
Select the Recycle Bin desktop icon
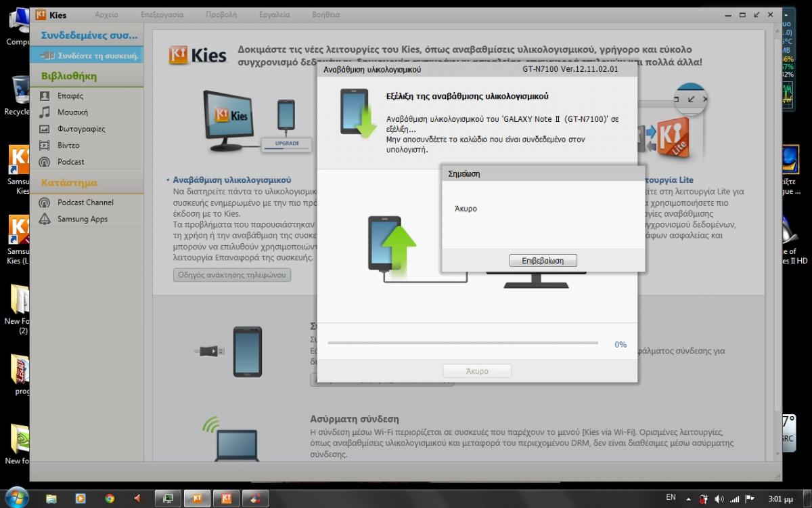point(18,96)
